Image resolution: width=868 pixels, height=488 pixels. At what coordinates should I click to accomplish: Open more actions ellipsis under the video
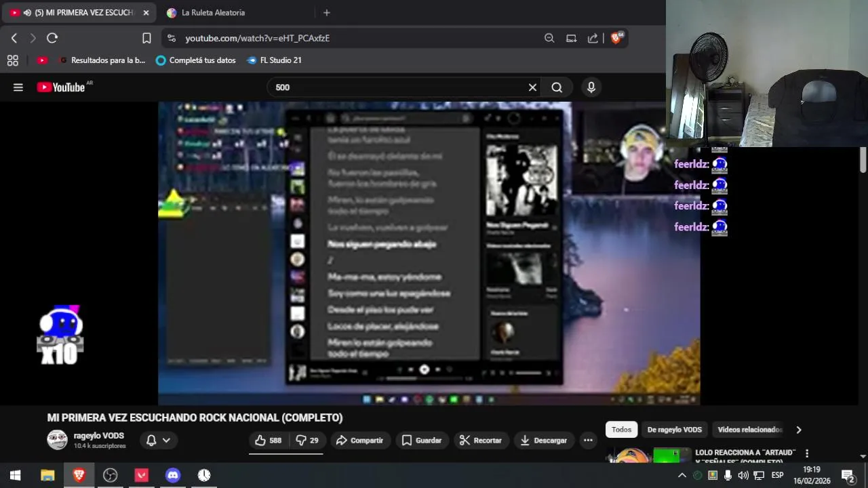[588, 441]
